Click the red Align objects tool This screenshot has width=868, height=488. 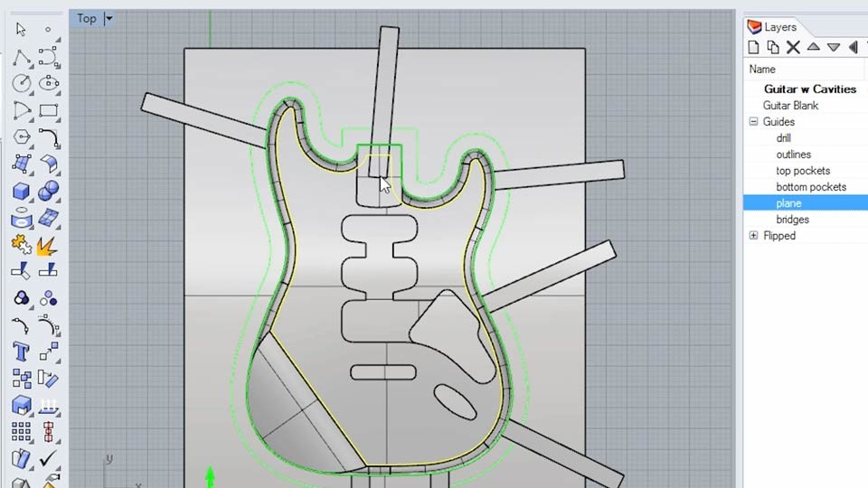point(48,432)
